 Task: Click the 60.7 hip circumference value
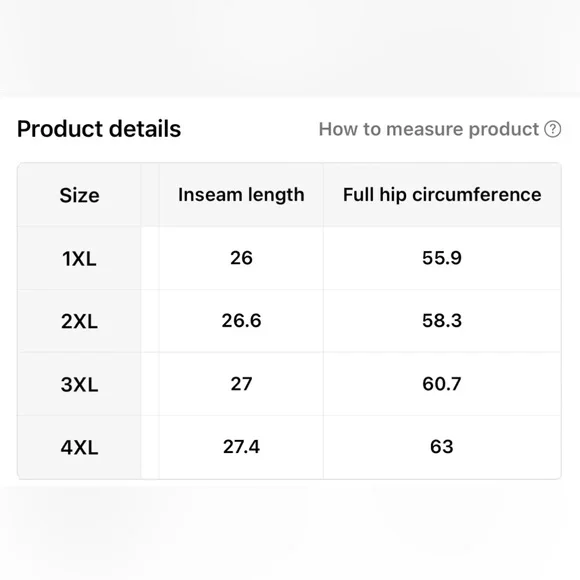click(x=442, y=384)
